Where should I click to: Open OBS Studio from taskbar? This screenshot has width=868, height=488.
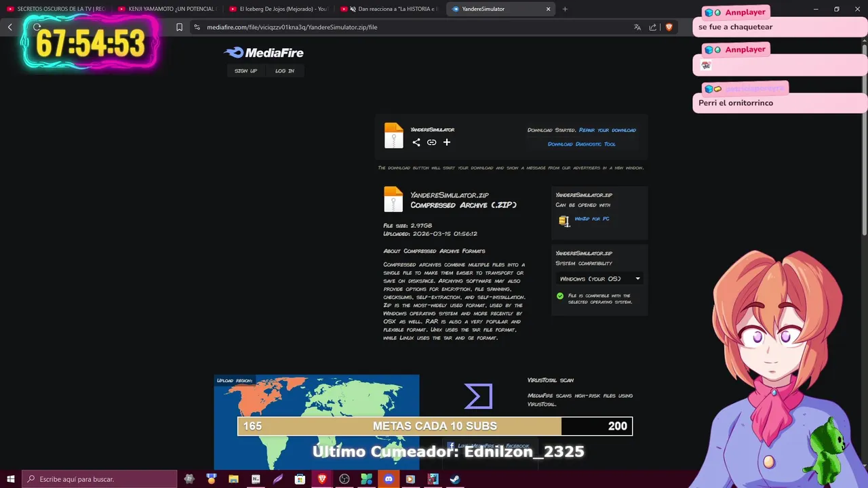(344, 479)
